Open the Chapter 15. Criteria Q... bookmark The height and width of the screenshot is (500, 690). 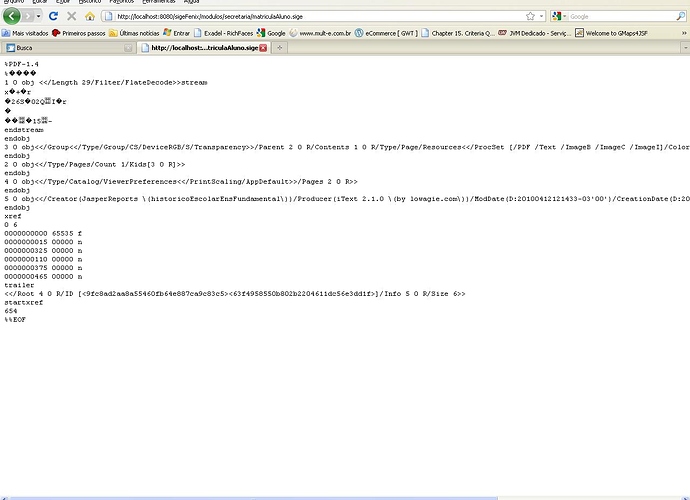pos(458,33)
